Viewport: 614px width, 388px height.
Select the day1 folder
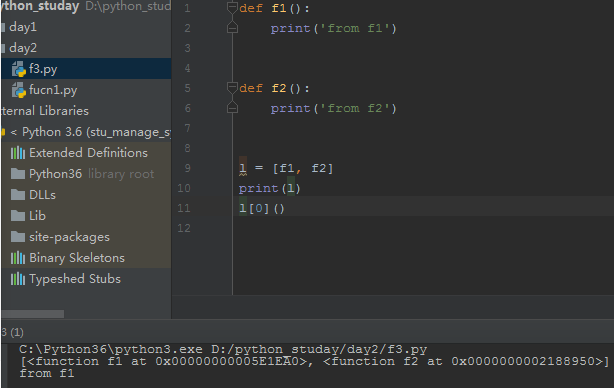[23, 27]
